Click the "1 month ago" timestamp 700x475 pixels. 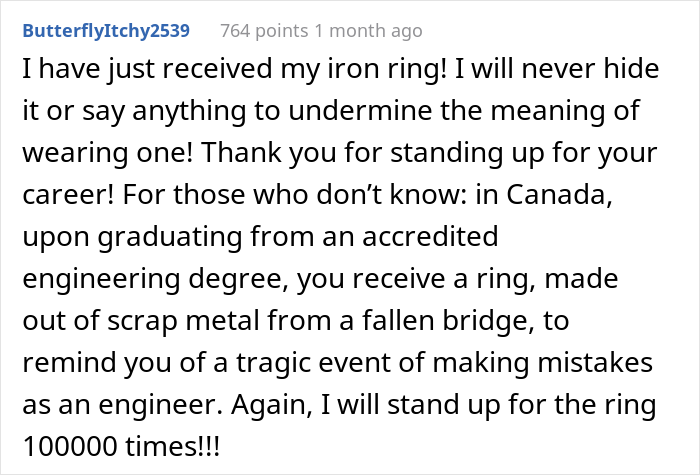point(367,31)
